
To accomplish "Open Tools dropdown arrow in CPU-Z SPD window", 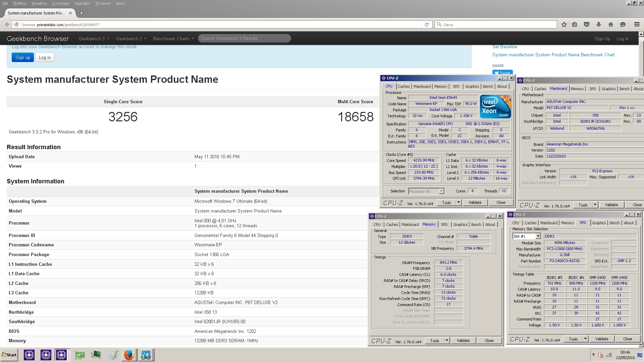I will coord(585,339).
